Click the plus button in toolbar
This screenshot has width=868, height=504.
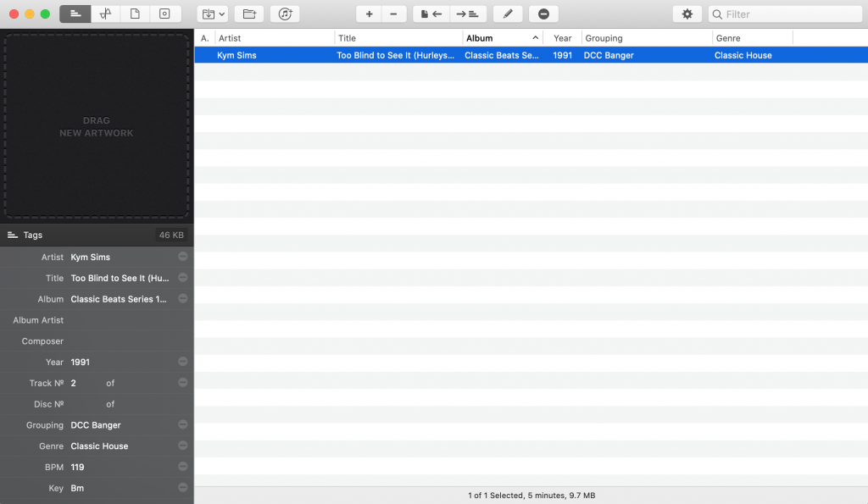[369, 14]
